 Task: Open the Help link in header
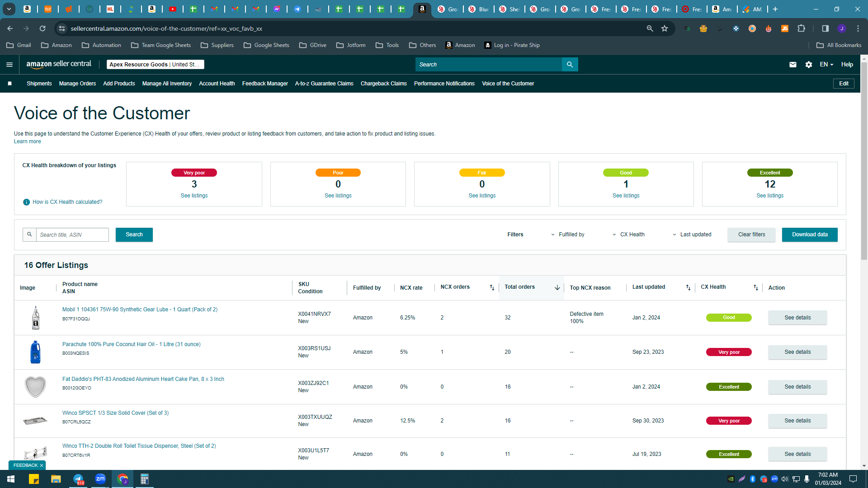coord(847,65)
